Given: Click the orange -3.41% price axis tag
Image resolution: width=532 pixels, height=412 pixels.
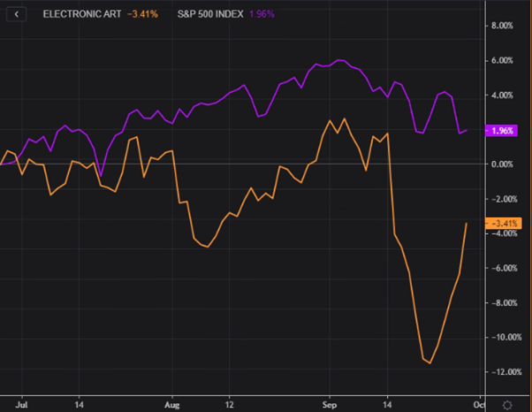Looking at the screenshot, I should pos(504,224).
